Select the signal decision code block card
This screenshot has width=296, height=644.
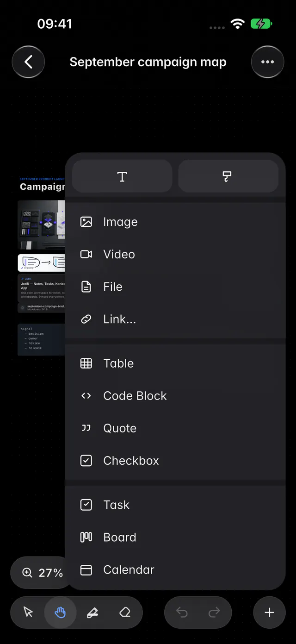click(x=41, y=339)
